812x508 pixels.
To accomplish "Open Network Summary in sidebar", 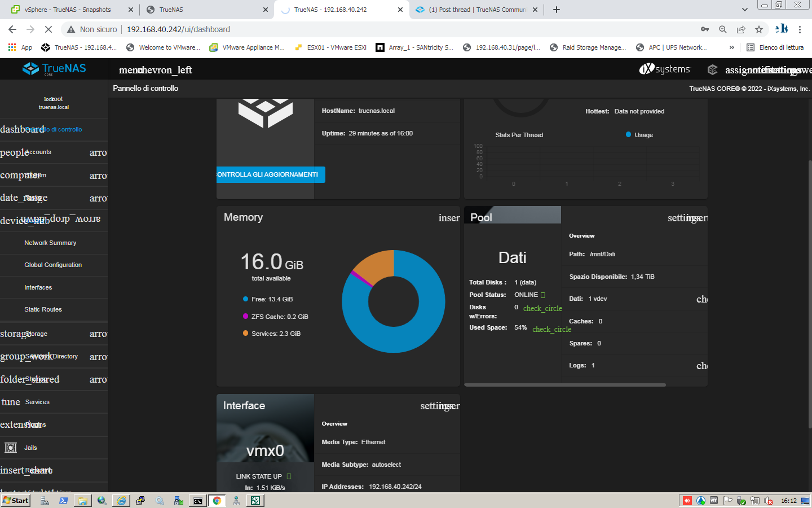I will [50, 243].
